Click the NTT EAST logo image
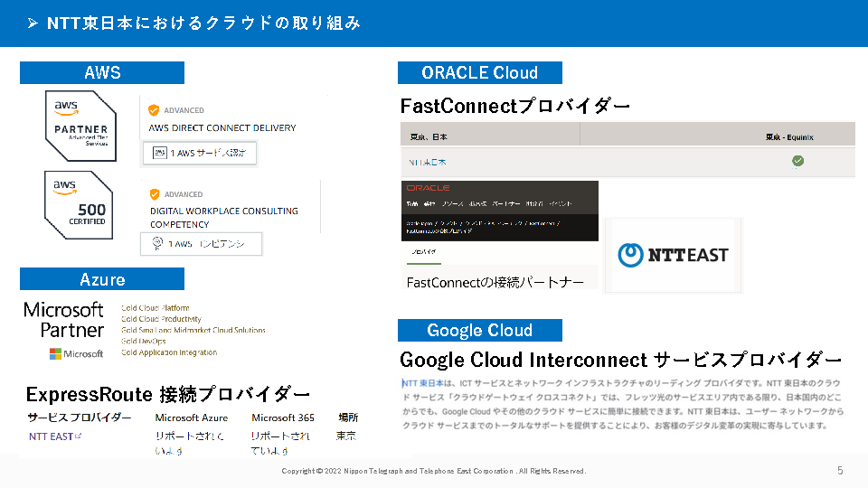Screen dimensions: 868x488 pos(673,255)
